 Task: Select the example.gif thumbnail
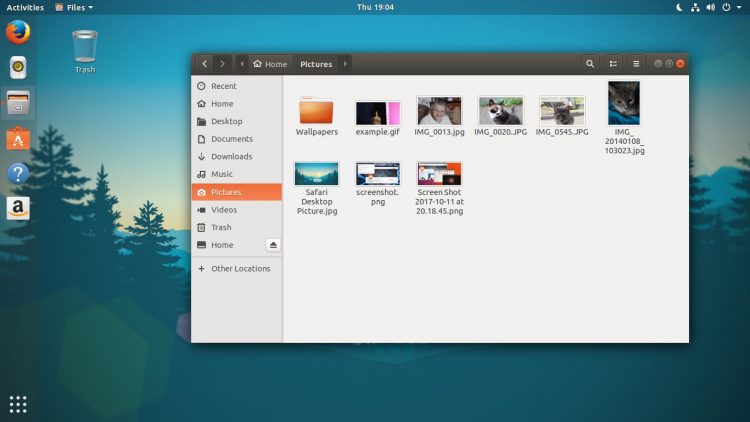point(377,112)
